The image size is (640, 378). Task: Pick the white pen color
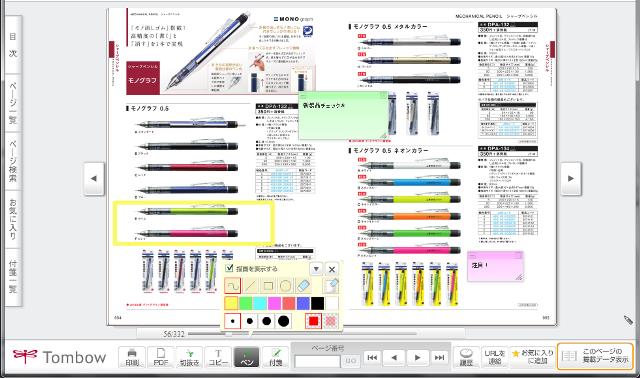(x=331, y=303)
